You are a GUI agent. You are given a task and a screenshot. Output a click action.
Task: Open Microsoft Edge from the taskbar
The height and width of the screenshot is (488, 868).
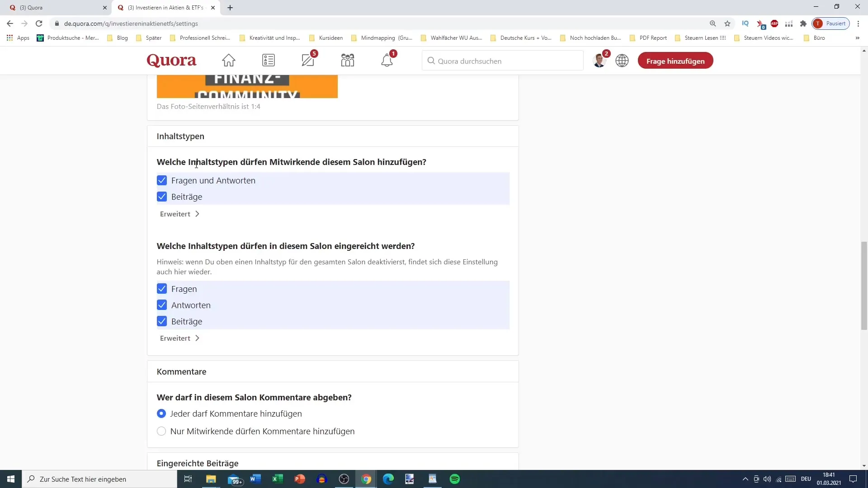click(388, 479)
